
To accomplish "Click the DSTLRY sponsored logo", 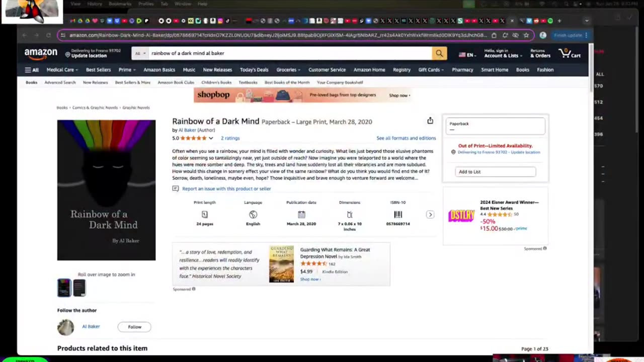I will (x=461, y=216).
